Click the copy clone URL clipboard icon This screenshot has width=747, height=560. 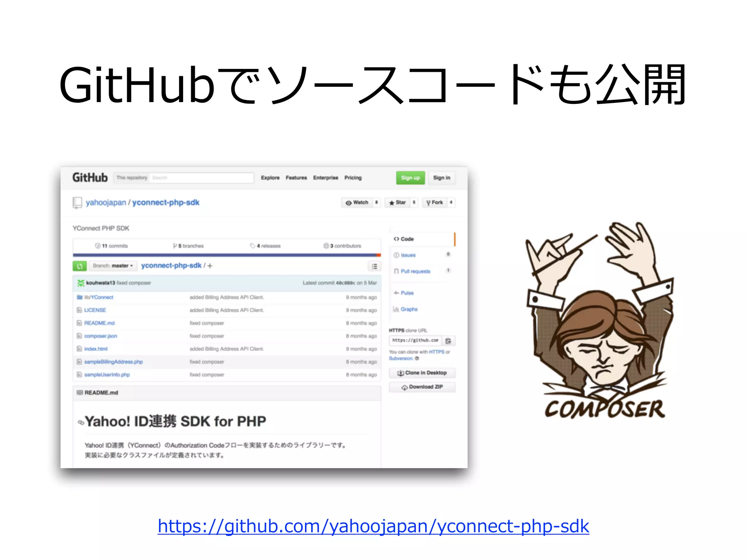tap(448, 341)
